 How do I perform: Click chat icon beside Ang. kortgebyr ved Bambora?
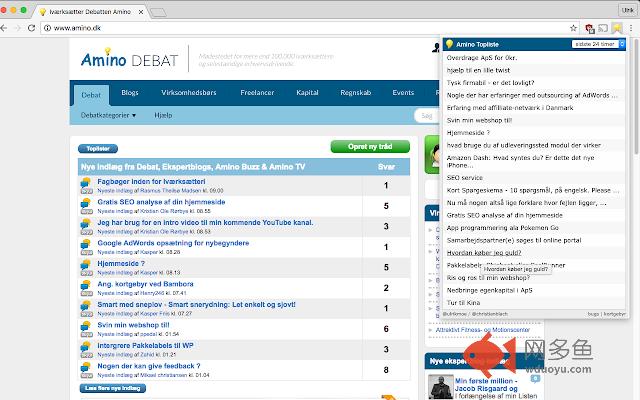pos(86,288)
